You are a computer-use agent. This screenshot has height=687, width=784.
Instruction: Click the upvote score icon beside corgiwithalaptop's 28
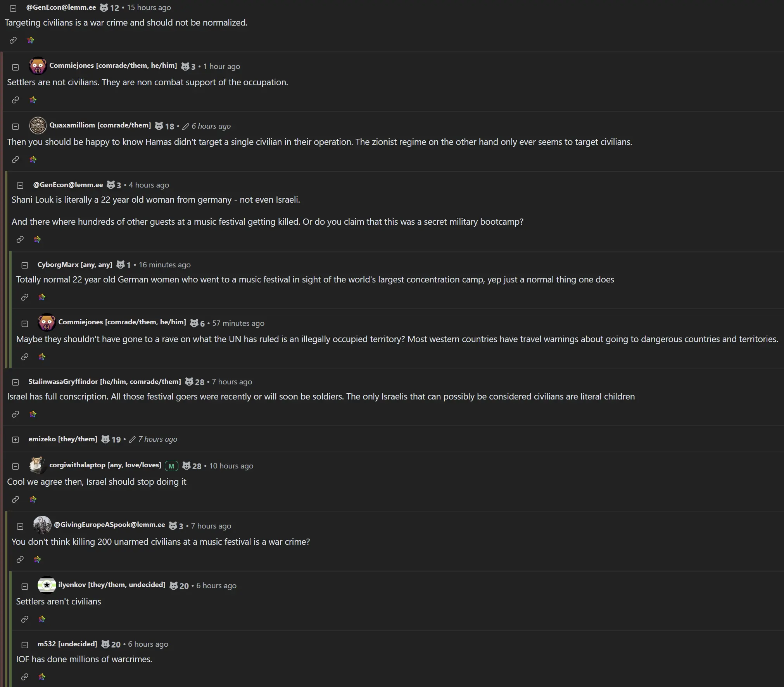[x=187, y=466]
